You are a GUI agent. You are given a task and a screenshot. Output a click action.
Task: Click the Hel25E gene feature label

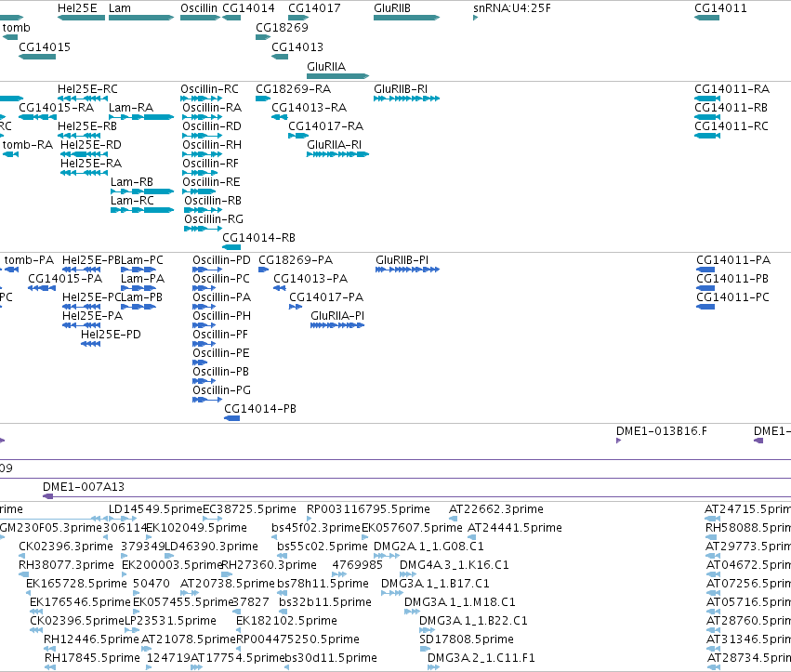click(x=77, y=8)
